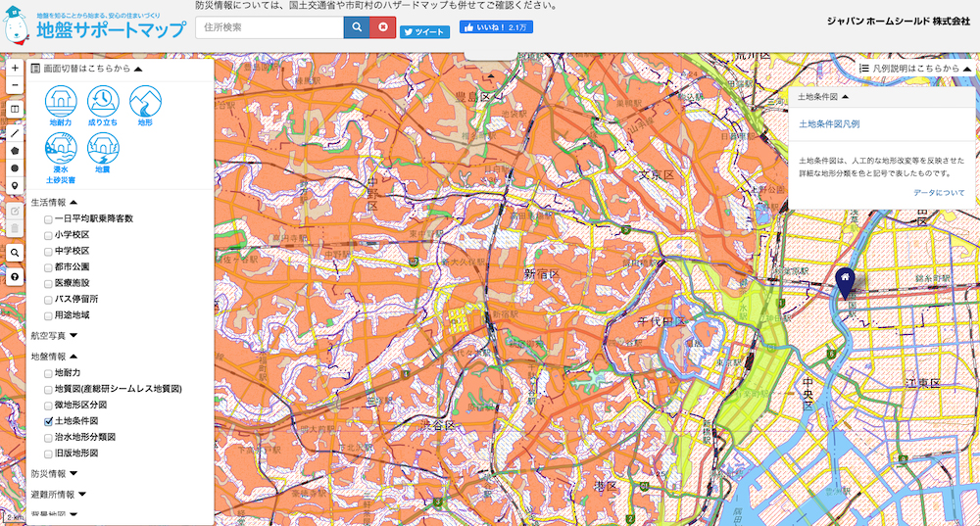Screen dimensions: 980x526
Task: Select the place marker pin tool
Action: [x=15, y=185]
